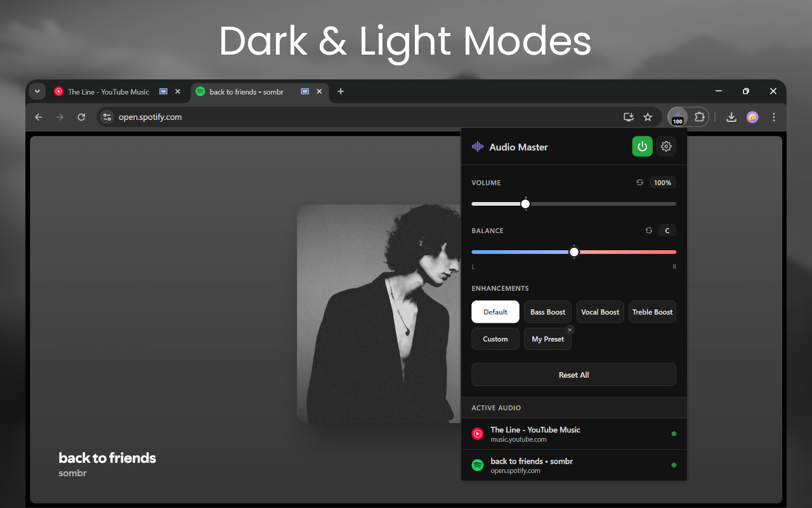The width and height of the screenshot is (812, 508).
Task: Switch to The Line YouTube Music tab
Action: [108, 91]
